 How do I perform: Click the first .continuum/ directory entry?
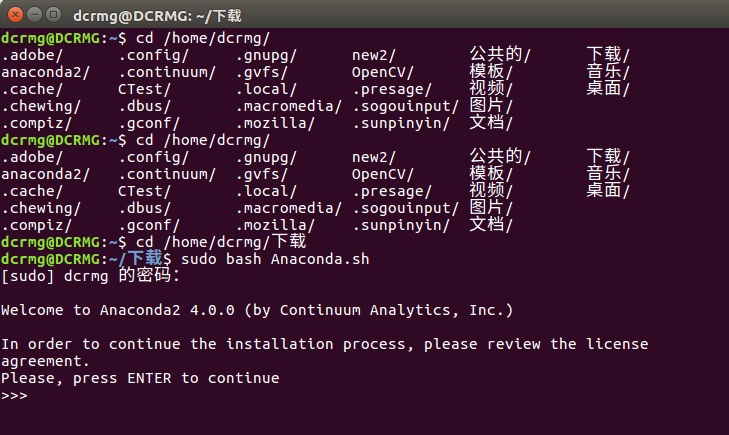click(x=166, y=72)
